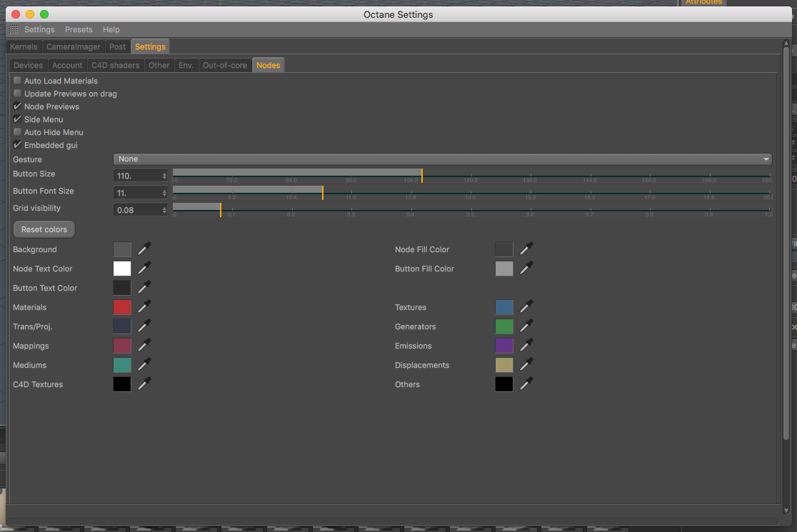797x532 pixels.
Task: Open the Account sub-tab
Action: (67, 65)
